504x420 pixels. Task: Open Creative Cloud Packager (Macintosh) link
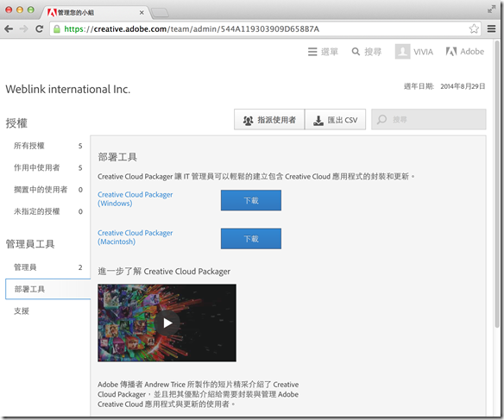135,237
